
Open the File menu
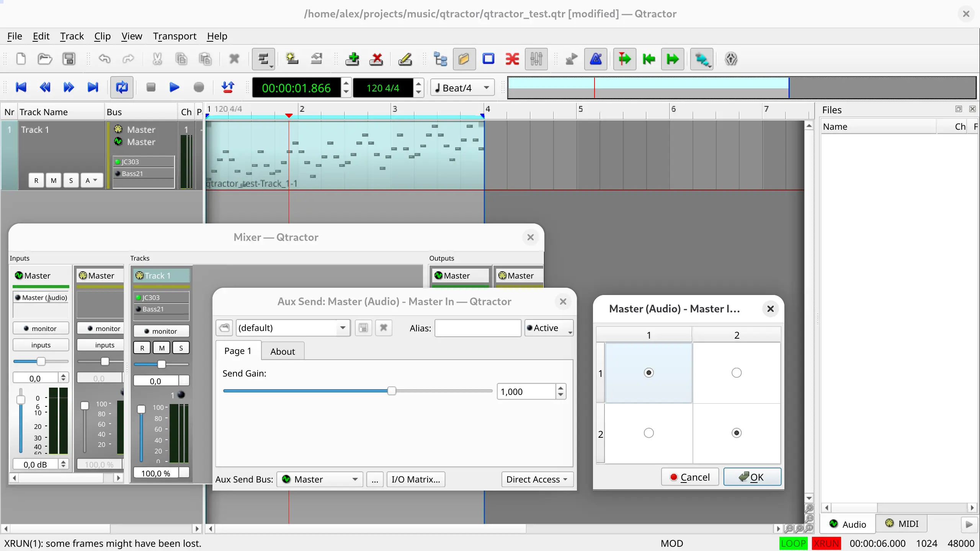pyautogui.click(x=15, y=36)
